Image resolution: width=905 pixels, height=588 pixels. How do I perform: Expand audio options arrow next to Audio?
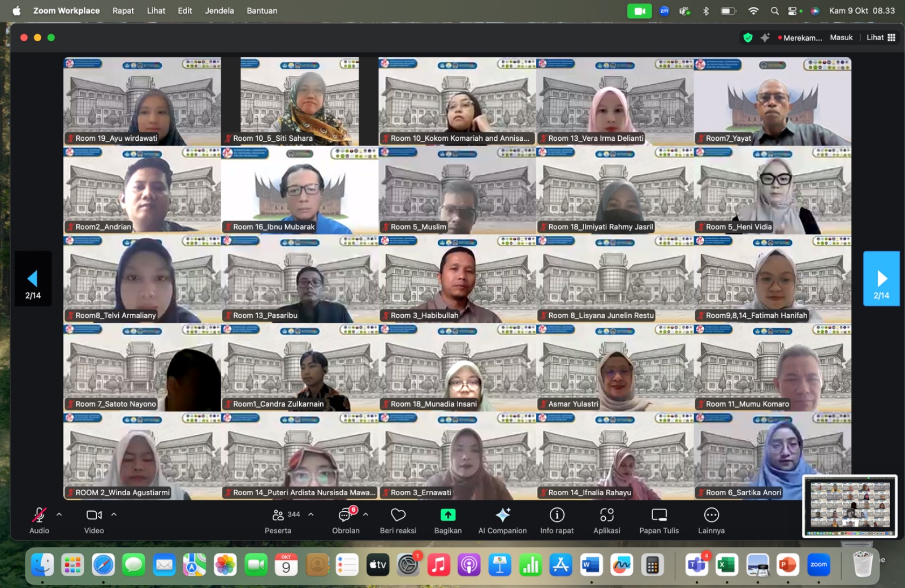point(59,514)
